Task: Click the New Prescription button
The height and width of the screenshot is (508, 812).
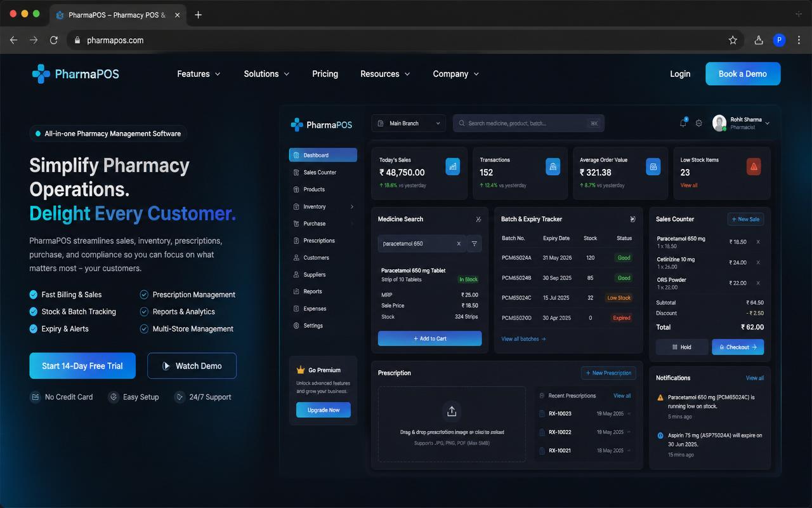Action: 608,373
